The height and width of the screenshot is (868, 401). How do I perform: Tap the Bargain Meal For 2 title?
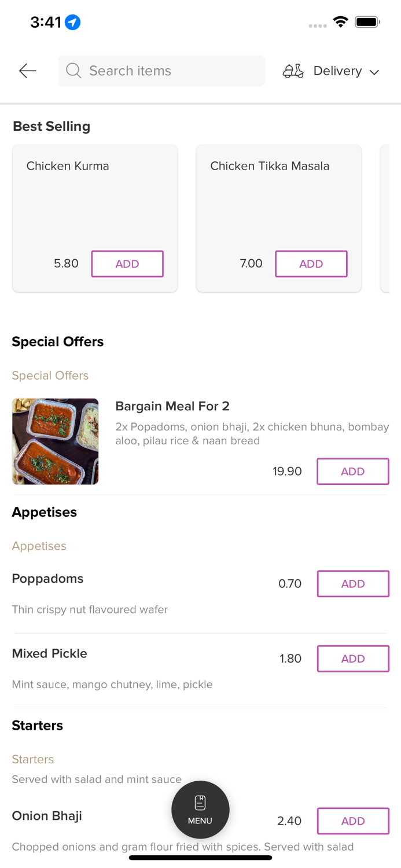click(x=172, y=406)
